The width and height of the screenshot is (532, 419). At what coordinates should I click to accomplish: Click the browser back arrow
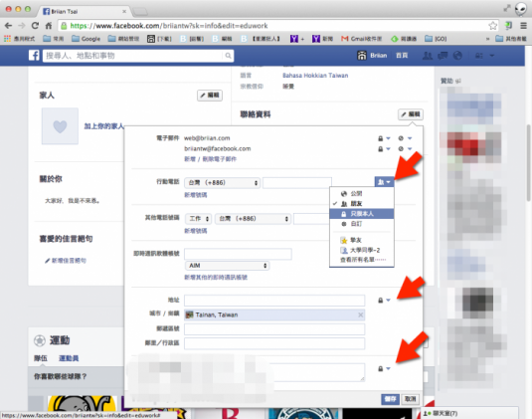pos(9,26)
